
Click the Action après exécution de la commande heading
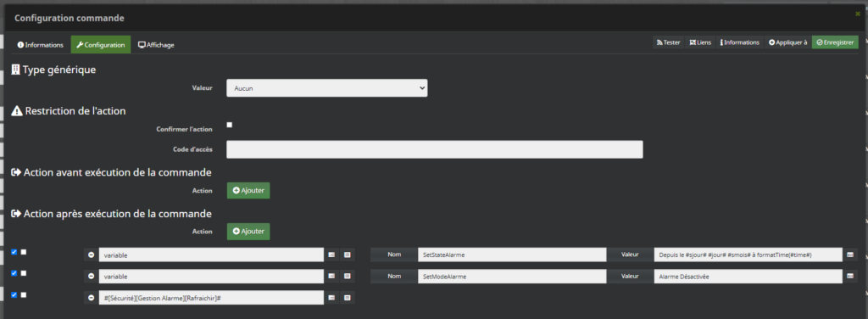(x=111, y=213)
